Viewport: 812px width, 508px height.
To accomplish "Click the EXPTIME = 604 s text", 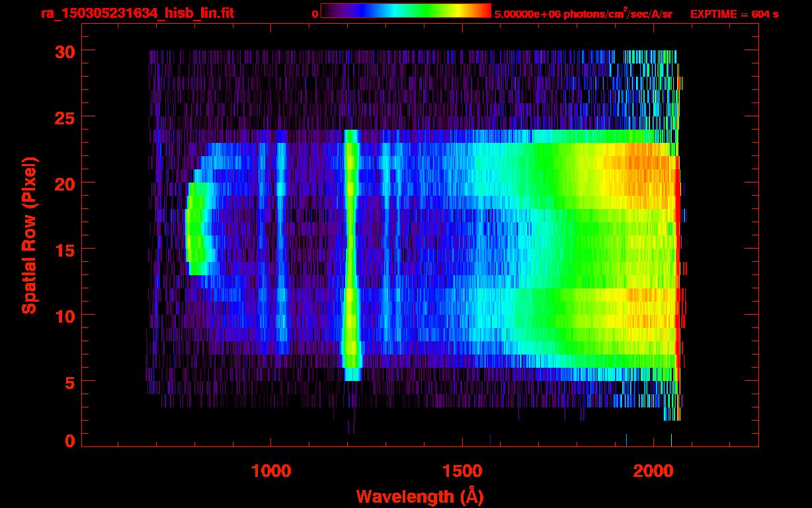I will [734, 14].
